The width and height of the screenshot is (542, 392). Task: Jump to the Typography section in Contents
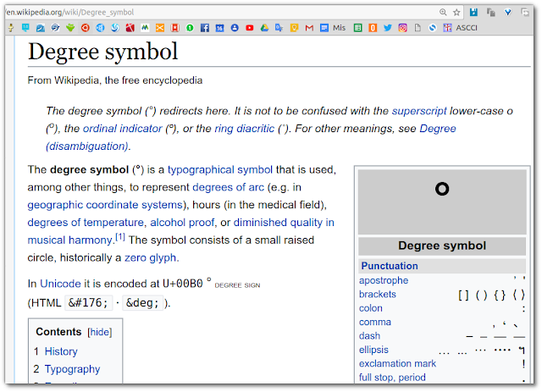pyautogui.click(x=72, y=369)
